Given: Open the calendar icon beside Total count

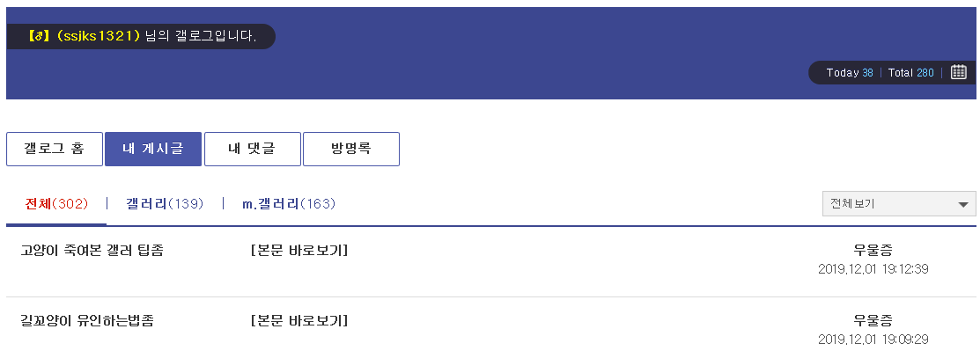Looking at the screenshot, I should pos(958,72).
